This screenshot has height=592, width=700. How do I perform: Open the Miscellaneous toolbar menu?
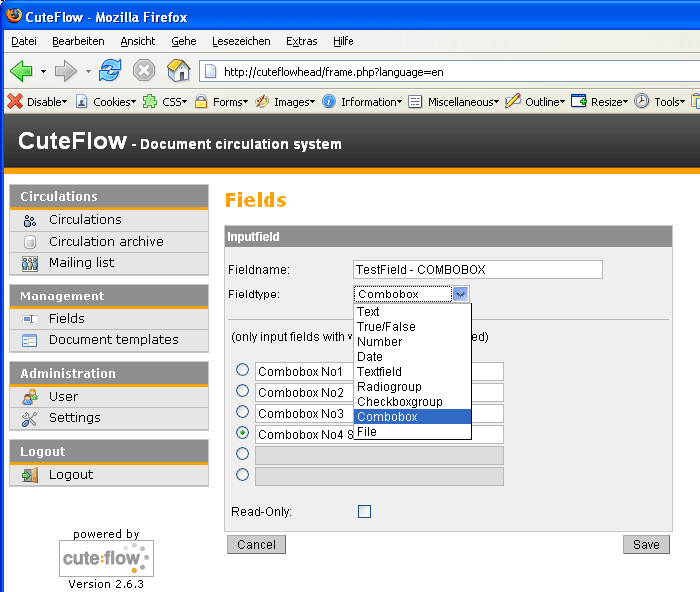[x=454, y=102]
